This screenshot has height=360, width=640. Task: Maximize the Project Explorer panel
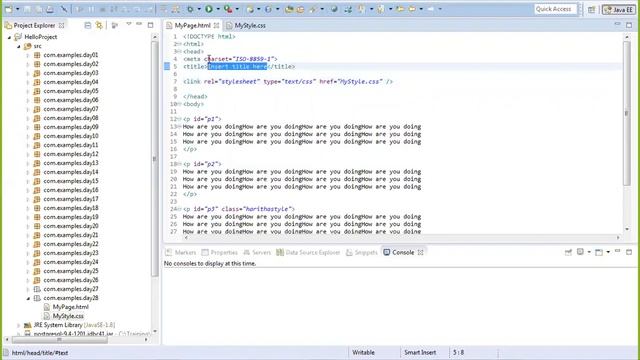pos(150,25)
